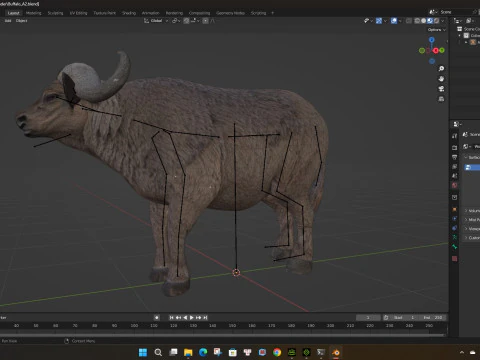Open Windows Start menu
The image size is (480, 360).
pos(143,352)
